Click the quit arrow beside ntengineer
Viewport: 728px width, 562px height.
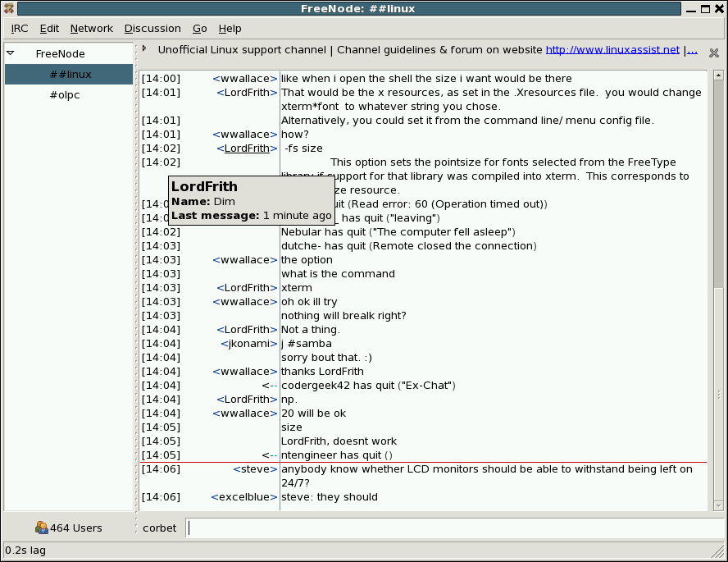click(269, 455)
